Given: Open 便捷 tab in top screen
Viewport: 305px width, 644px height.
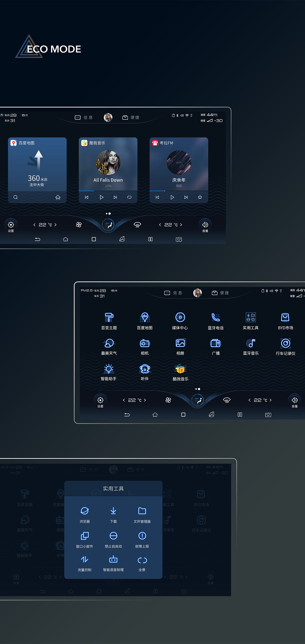Looking at the screenshot, I should coord(131,118).
